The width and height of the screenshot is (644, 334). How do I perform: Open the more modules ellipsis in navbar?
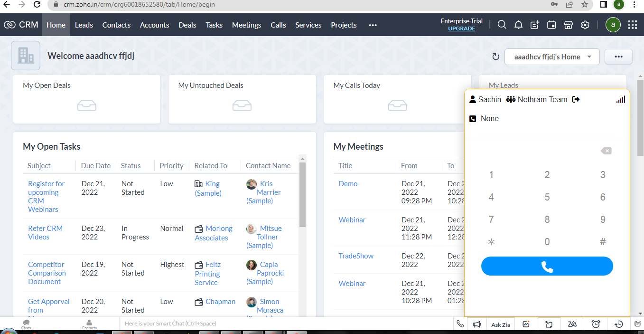pyautogui.click(x=373, y=25)
